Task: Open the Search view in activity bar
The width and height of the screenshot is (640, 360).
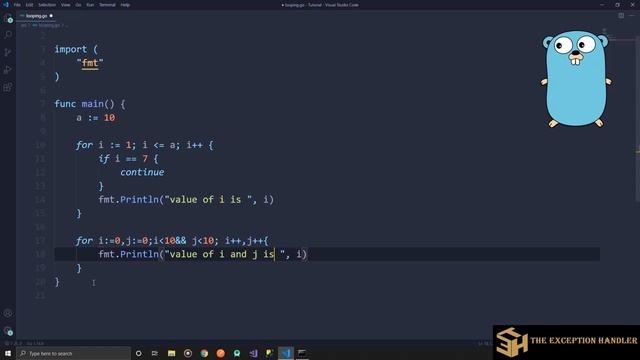Action: click(x=8, y=35)
